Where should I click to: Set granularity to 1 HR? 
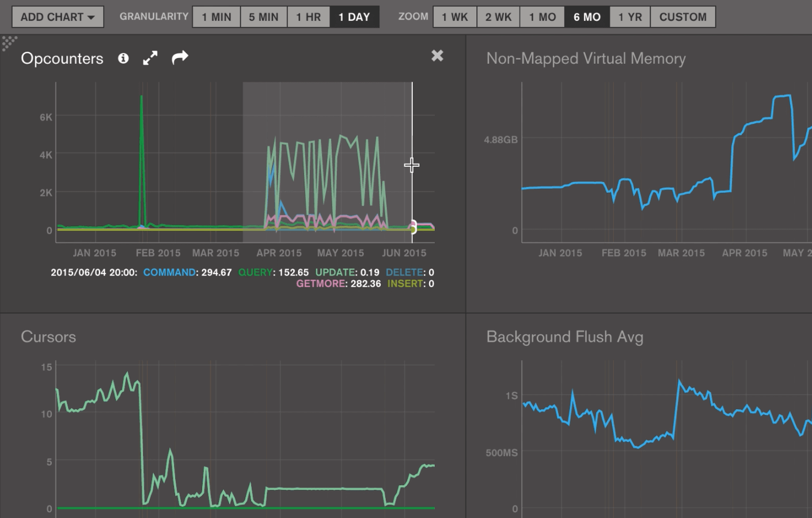coord(308,17)
